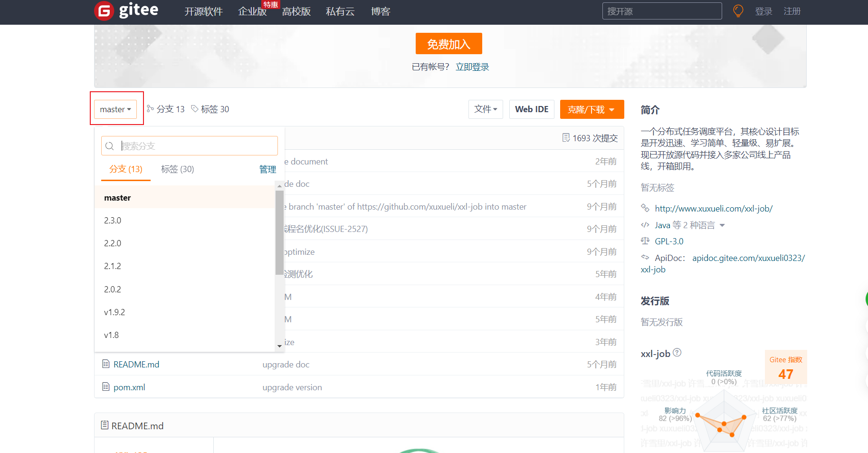Click the lightbulb notification icon
Image resolution: width=868 pixels, height=453 pixels.
738,11
